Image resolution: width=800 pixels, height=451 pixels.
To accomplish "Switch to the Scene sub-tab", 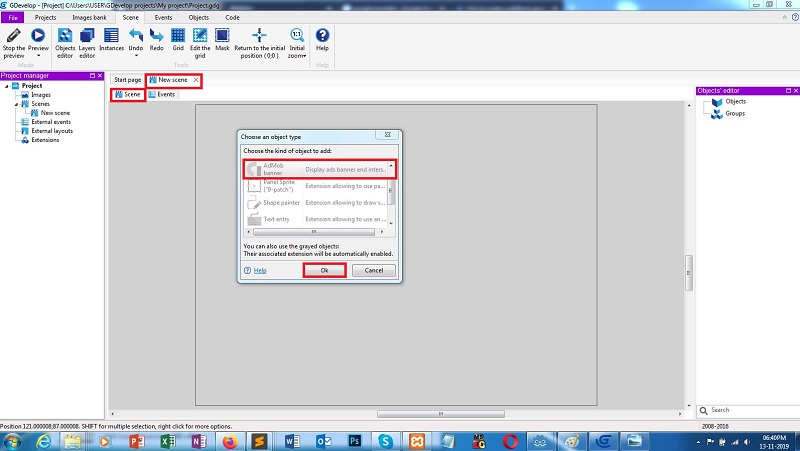I will [128, 94].
